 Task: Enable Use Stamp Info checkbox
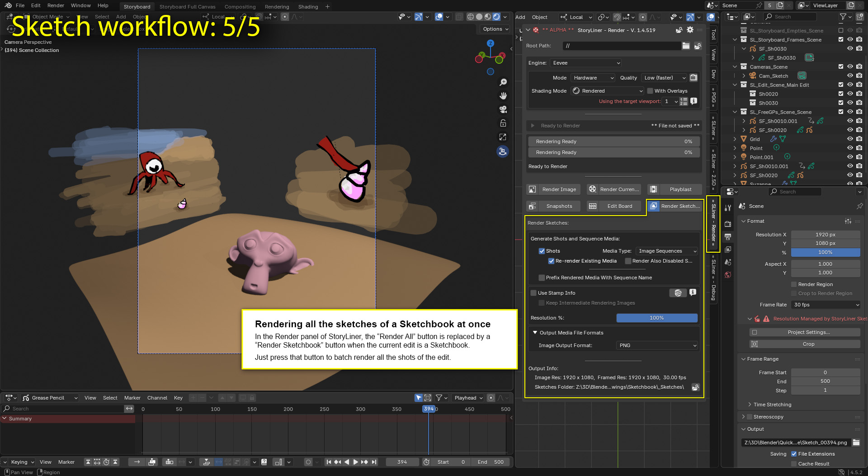(533, 293)
